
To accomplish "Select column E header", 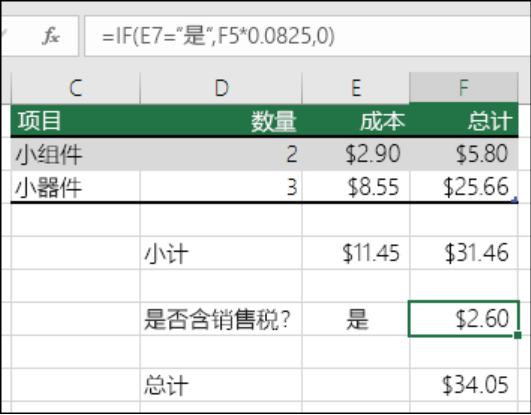I will click(356, 88).
